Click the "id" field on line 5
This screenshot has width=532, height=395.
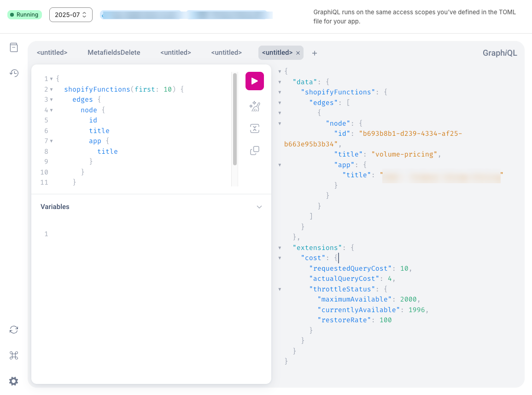93,120
